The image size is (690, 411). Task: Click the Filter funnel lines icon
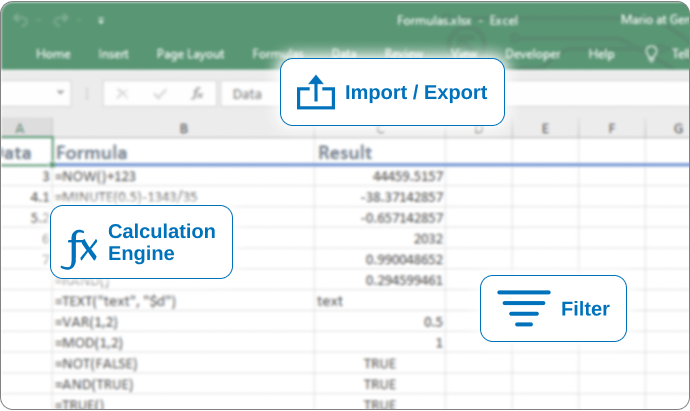(x=524, y=308)
